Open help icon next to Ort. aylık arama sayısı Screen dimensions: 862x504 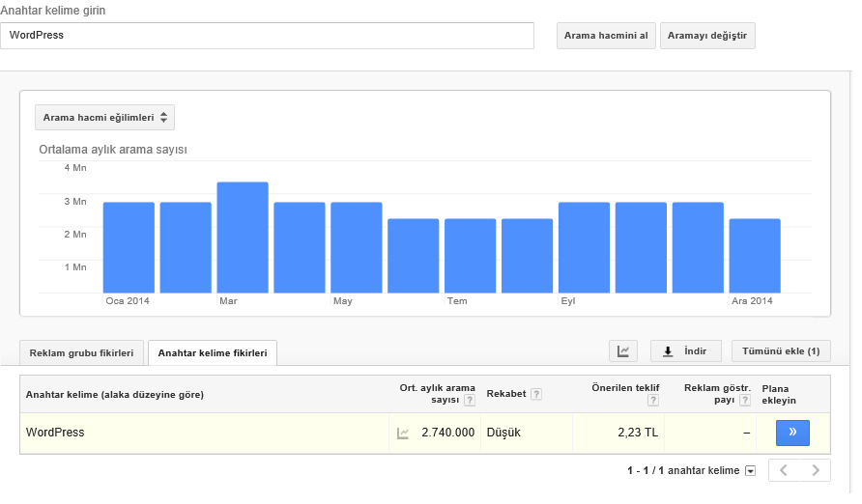[470, 401]
